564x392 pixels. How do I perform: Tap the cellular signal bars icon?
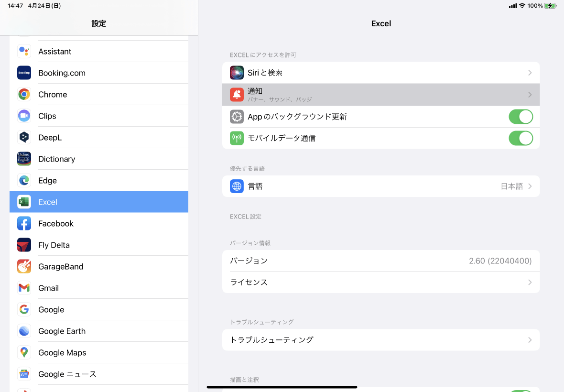point(513,6)
